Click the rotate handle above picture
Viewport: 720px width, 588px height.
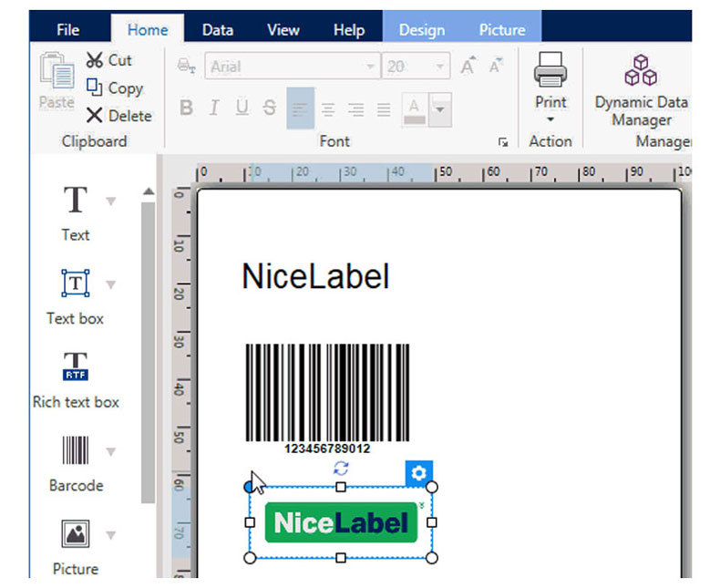click(x=341, y=469)
